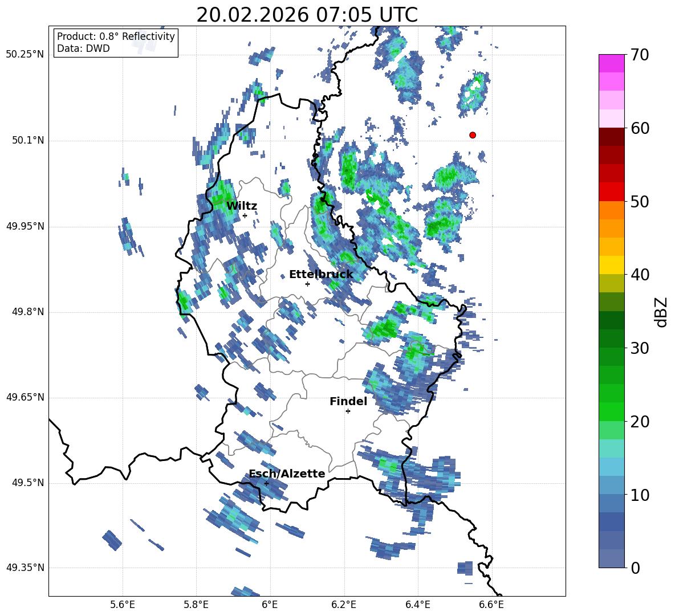Click the cross marker below Ettelbruck
The width and height of the screenshot is (675, 616).
click(x=307, y=284)
